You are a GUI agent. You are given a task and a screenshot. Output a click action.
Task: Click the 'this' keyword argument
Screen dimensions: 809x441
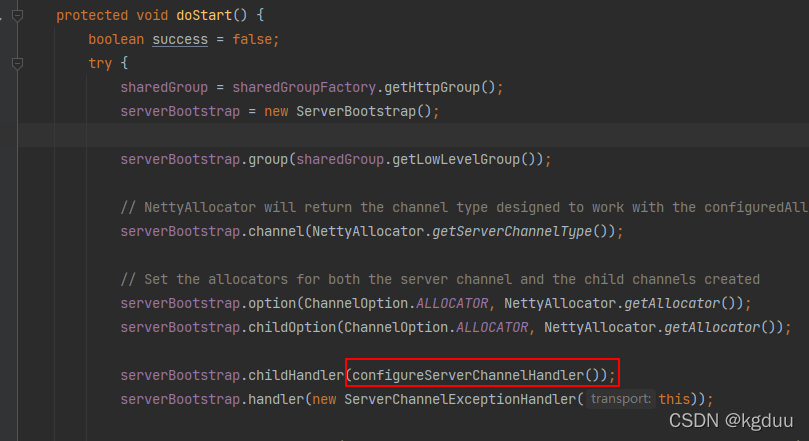click(x=674, y=399)
